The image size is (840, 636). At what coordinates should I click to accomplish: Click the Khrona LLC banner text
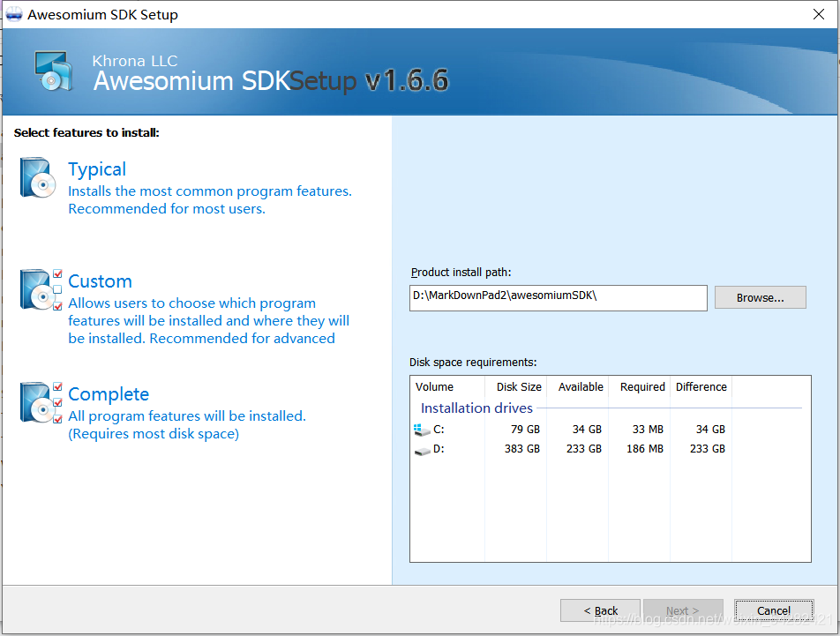click(x=134, y=61)
